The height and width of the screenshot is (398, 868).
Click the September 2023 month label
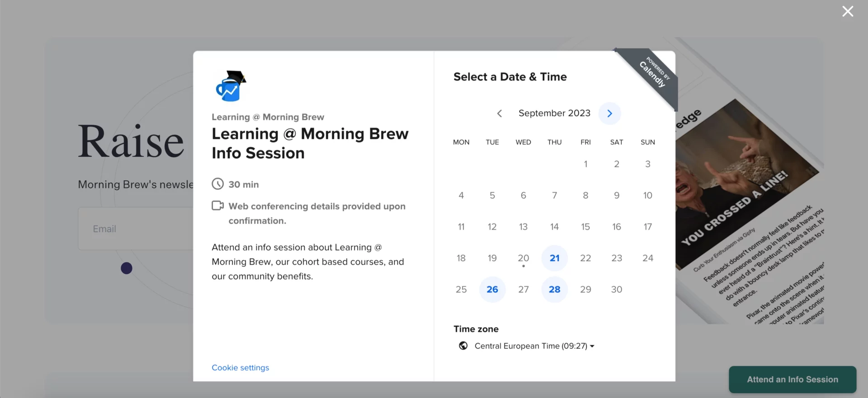tap(555, 113)
